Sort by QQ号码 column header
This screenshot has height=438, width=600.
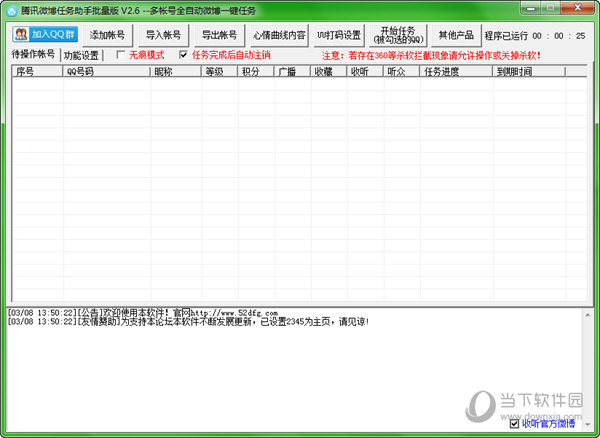click(106, 72)
